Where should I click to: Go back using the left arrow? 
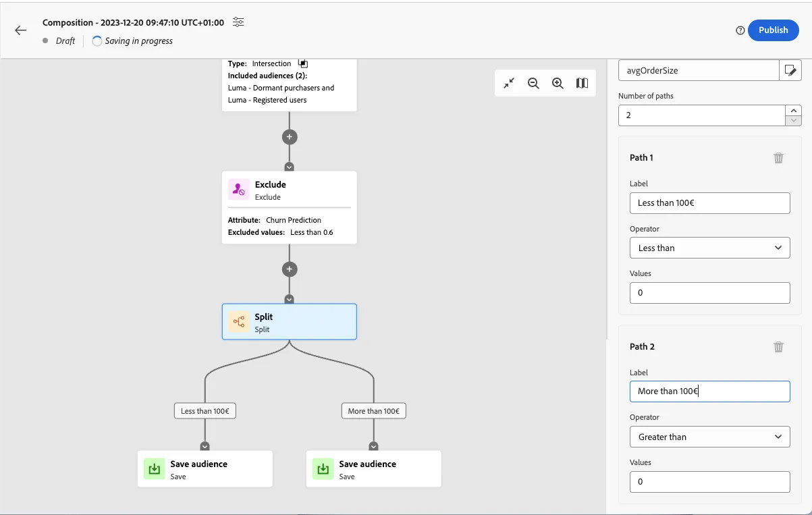[x=21, y=30]
